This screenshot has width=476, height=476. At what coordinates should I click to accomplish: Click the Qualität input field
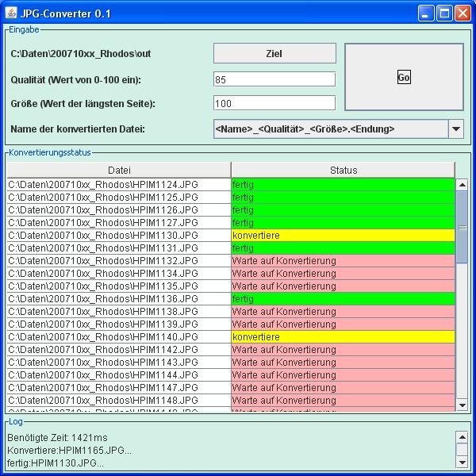coord(274,79)
